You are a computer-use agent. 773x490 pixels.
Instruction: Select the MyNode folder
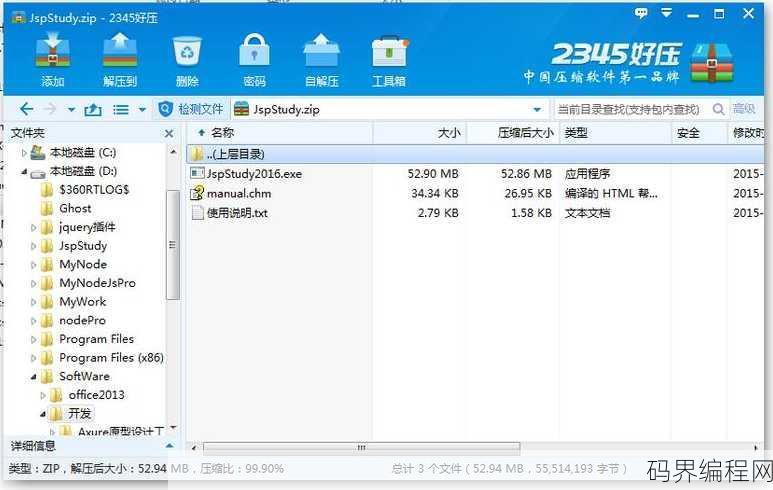83,264
